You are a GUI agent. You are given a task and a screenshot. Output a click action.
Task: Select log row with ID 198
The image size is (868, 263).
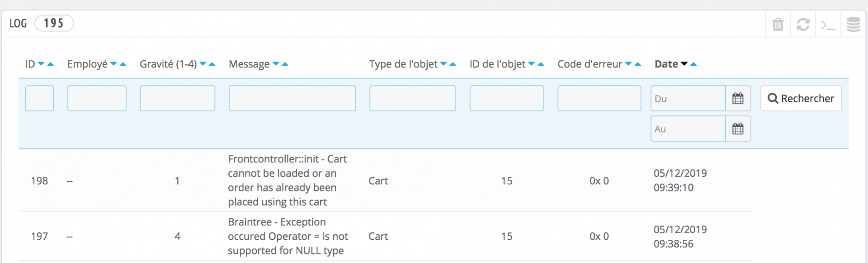click(386, 181)
